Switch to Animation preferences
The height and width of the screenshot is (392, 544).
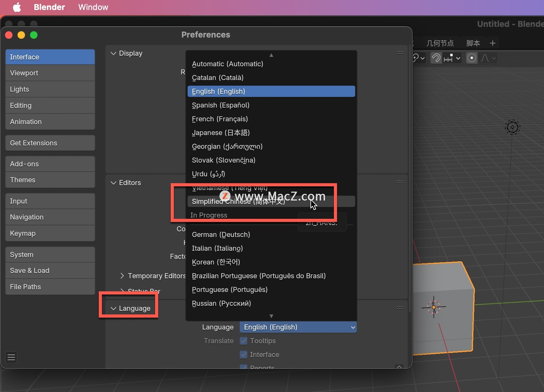(50, 122)
